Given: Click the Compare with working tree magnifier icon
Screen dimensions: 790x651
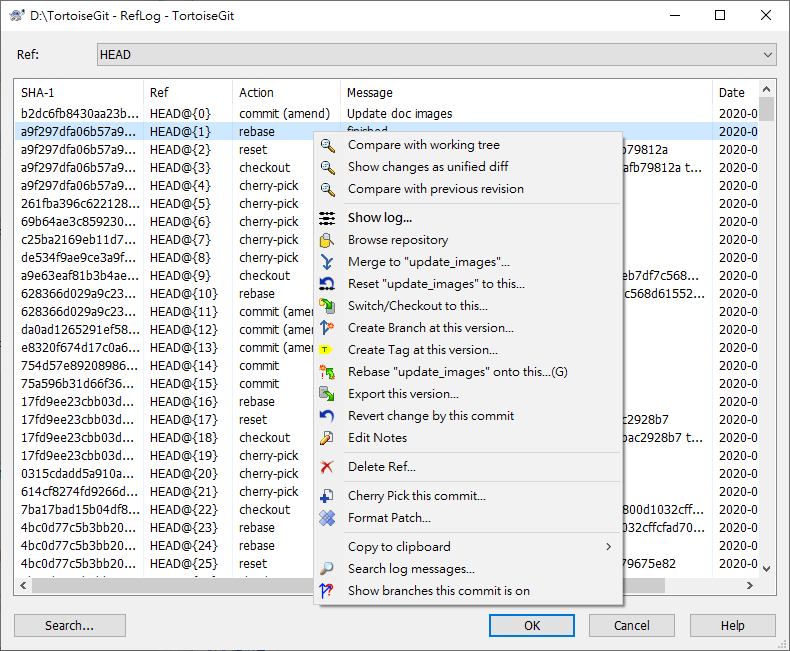Looking at the screenshot, I should point(327,146).
